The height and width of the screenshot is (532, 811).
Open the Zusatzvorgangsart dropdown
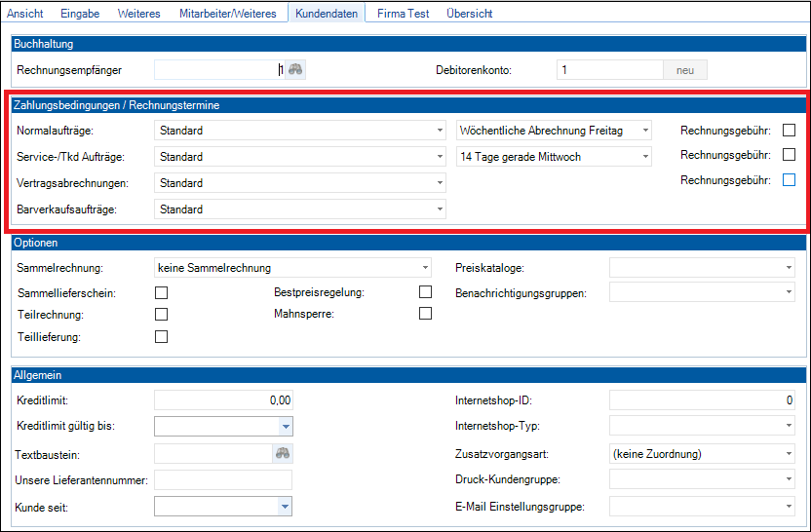tap(789, 453)
